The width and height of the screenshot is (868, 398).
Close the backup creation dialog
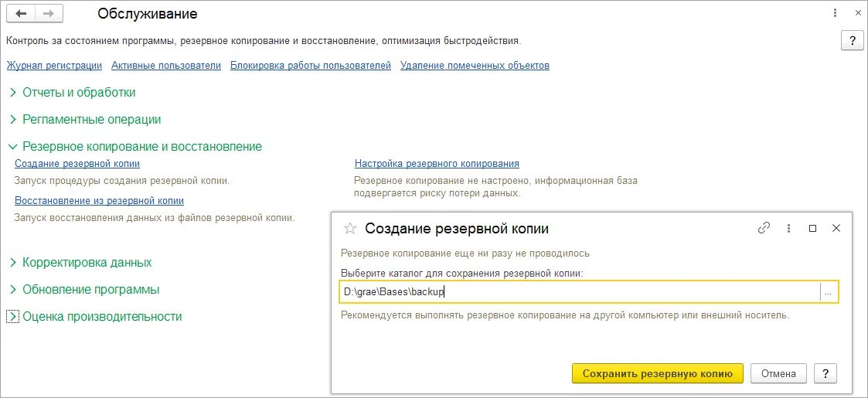[836, 228]
